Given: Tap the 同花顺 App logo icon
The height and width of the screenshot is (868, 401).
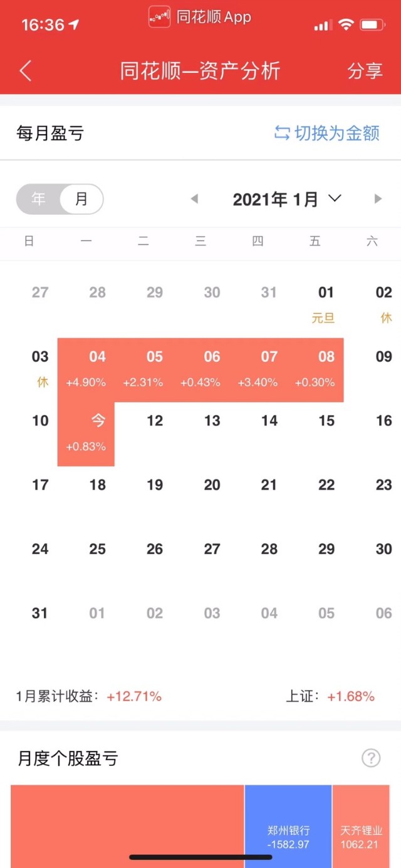Looking at the screenshot, I should (x=159, y=17).
